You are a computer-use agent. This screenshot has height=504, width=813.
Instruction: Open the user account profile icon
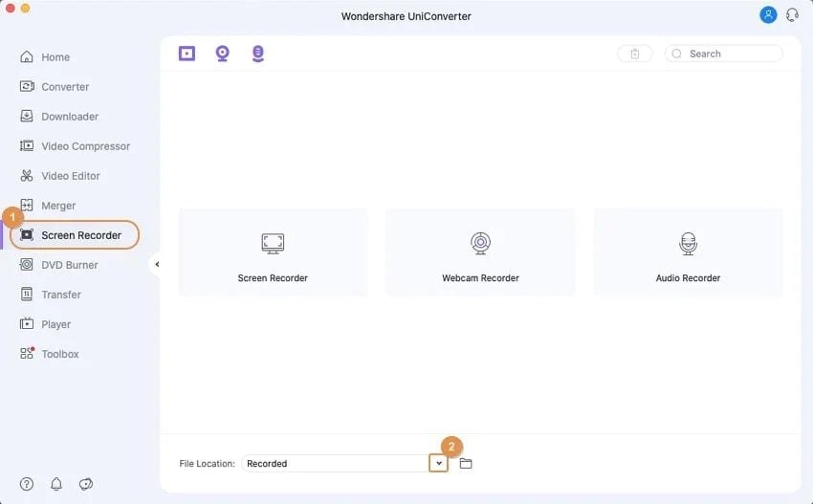coord(768,14)
